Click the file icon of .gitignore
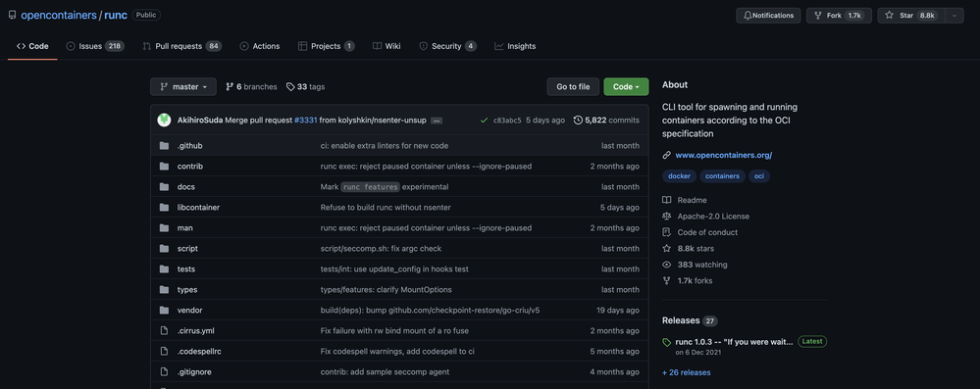Image resolution: width=980 pixels, height=389 pixels. [165, 372]
